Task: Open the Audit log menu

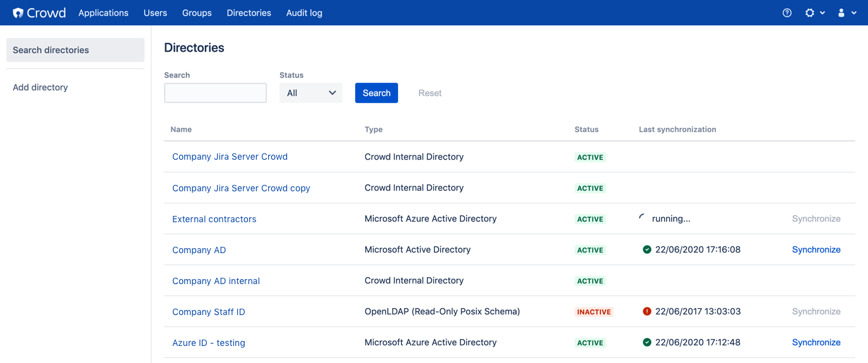Action: coord(304,13)
